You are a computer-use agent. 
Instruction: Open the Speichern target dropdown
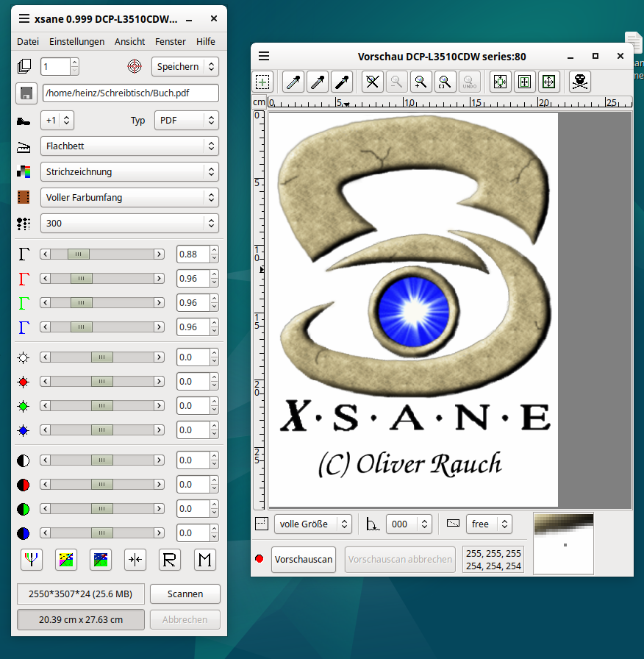coord(185,66)
